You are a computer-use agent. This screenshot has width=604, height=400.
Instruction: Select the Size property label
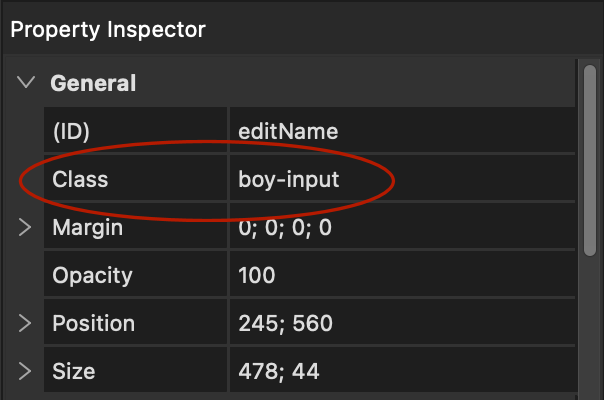click(x=74, y=372)
